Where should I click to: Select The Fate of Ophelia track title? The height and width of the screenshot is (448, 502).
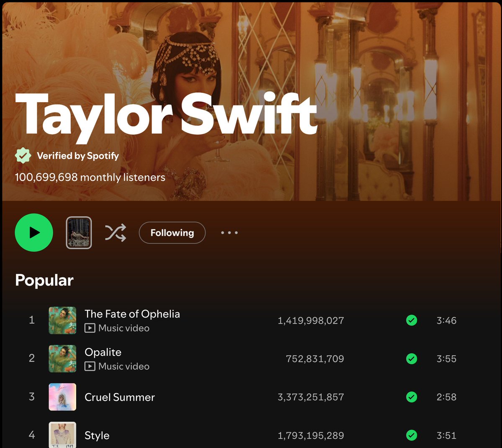[132, 314]
